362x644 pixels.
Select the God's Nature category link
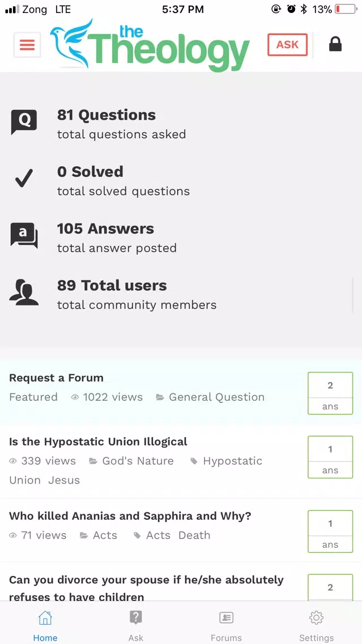coord(138,461)
